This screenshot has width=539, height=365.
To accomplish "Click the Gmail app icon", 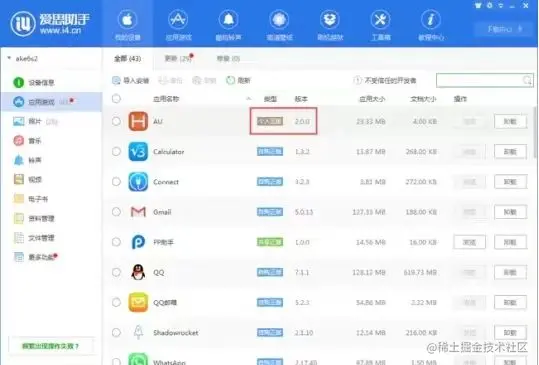I will (x=138, y=212).
